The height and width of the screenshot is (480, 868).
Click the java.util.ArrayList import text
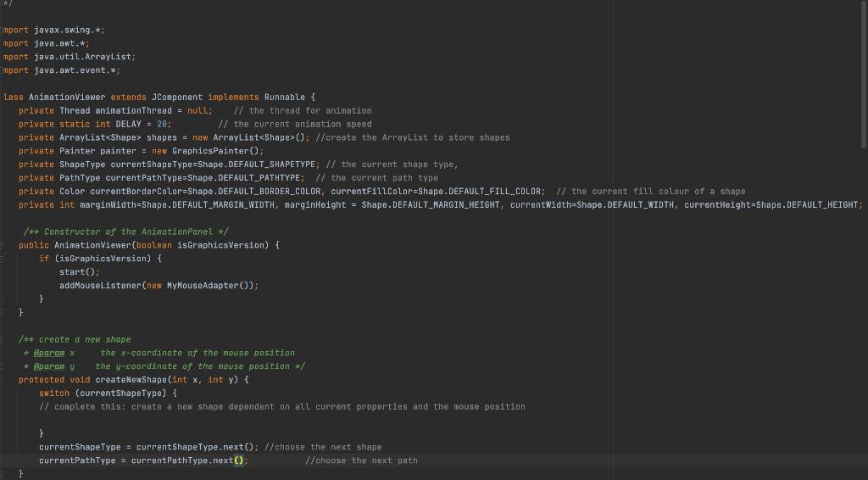pyautogui.click(x=85, y=57)
